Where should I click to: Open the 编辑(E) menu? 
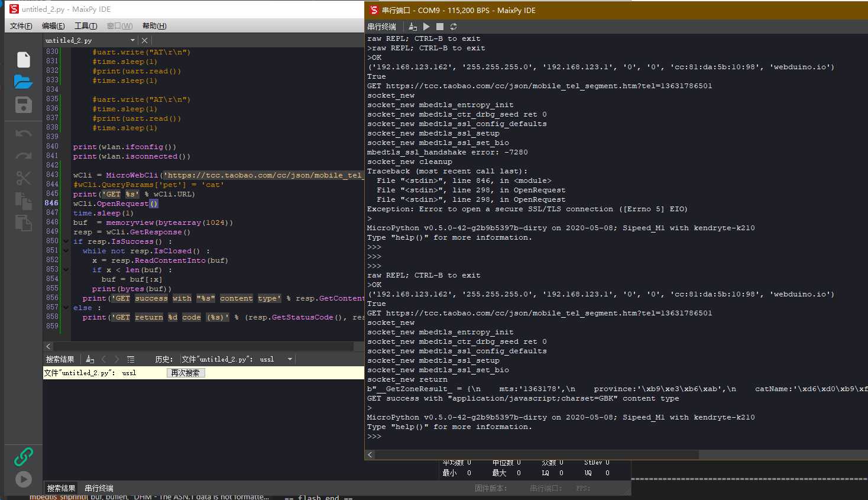(53, 26)
